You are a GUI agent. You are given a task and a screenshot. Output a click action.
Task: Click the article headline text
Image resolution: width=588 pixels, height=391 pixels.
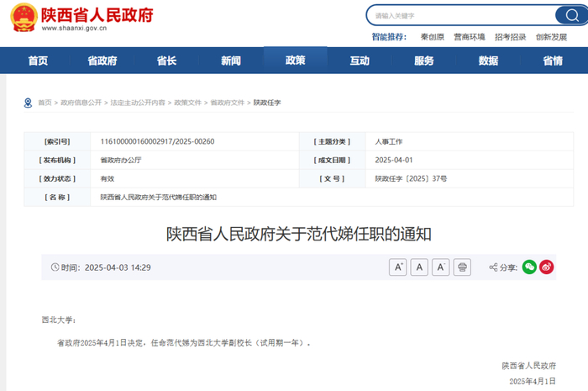pos(299,234)
